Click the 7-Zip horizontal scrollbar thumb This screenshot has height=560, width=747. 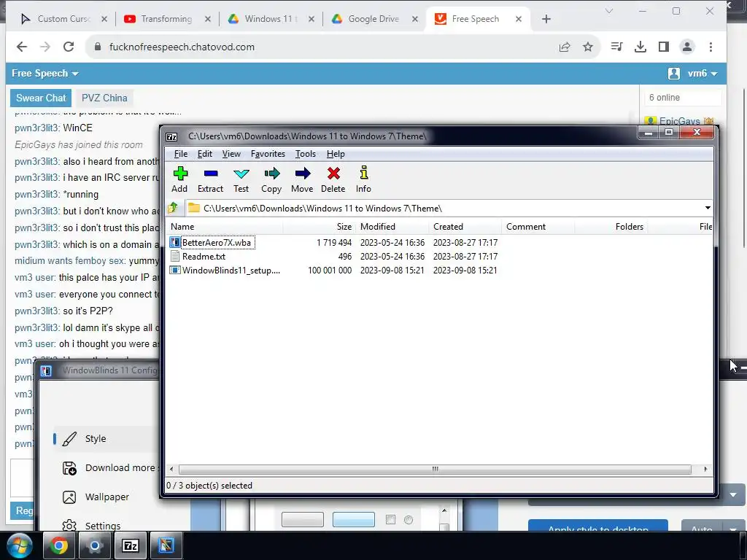435,469
